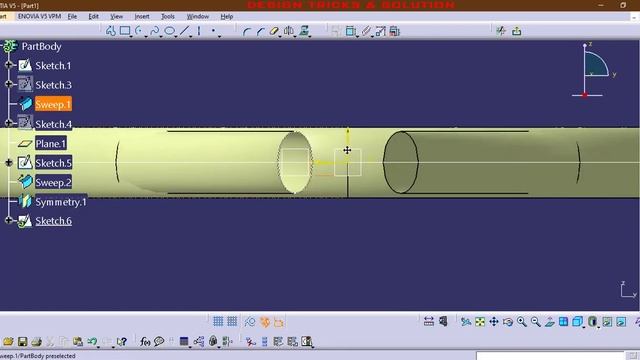The image size is (640, 360).
Task: Expand the Sketch.3 tree node
Action: point(9,84)
